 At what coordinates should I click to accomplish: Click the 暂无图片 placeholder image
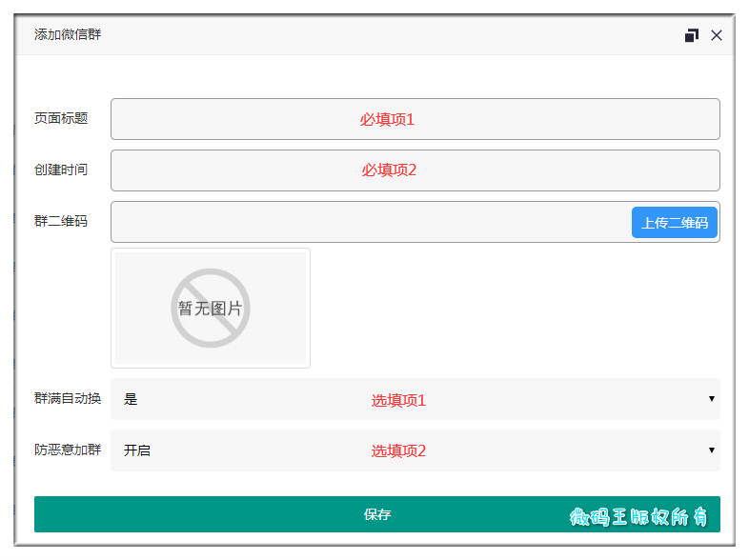tap(211, 308)
